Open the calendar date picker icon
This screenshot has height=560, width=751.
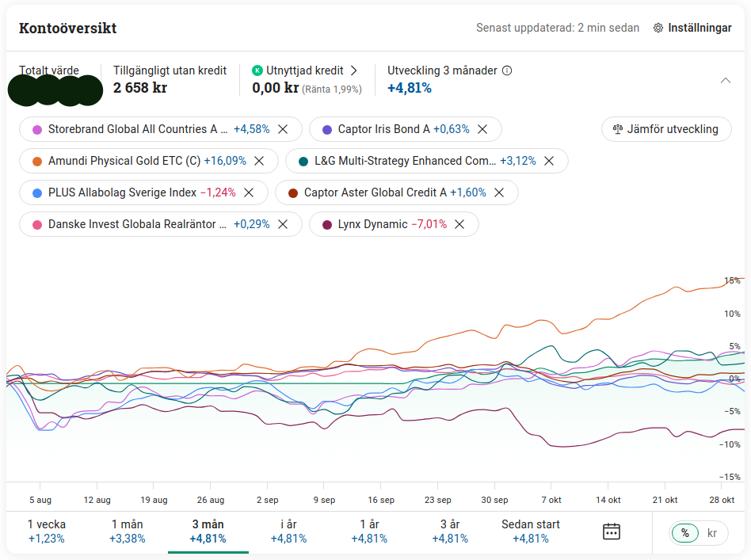click(611, 531)
